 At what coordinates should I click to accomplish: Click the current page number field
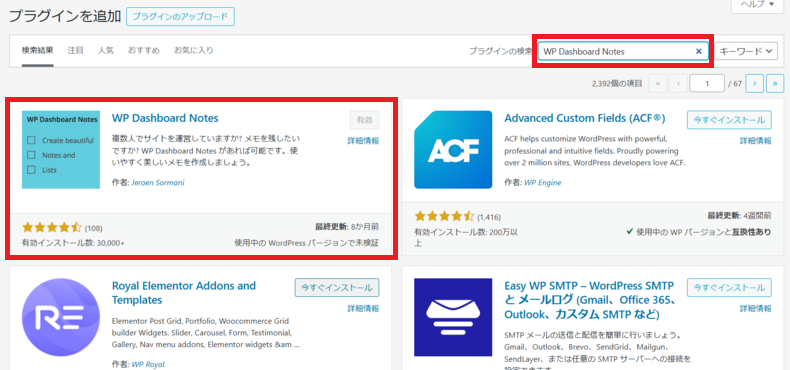pos(707,84)
